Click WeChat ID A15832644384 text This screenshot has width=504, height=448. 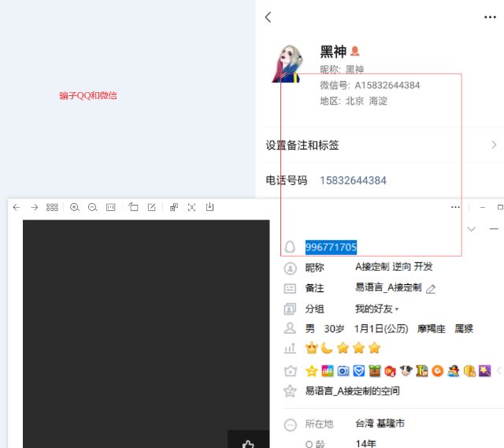387,85
